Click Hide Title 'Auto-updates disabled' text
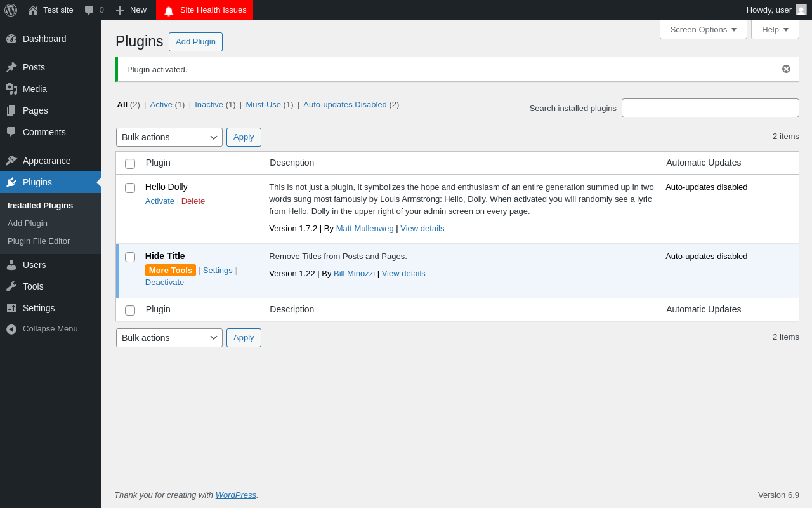 coord(707,257)
